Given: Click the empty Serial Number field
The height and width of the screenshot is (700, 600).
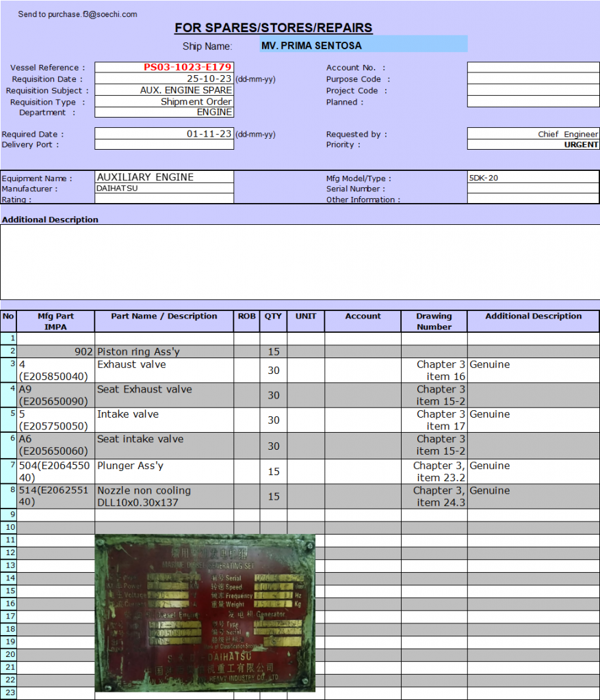Looking at the screenshot, I should 533,189.
